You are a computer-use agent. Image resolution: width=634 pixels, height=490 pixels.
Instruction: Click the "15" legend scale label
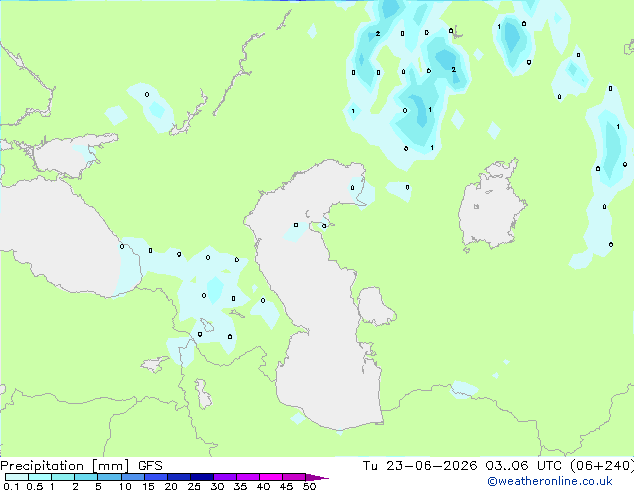tap(148, 486)
